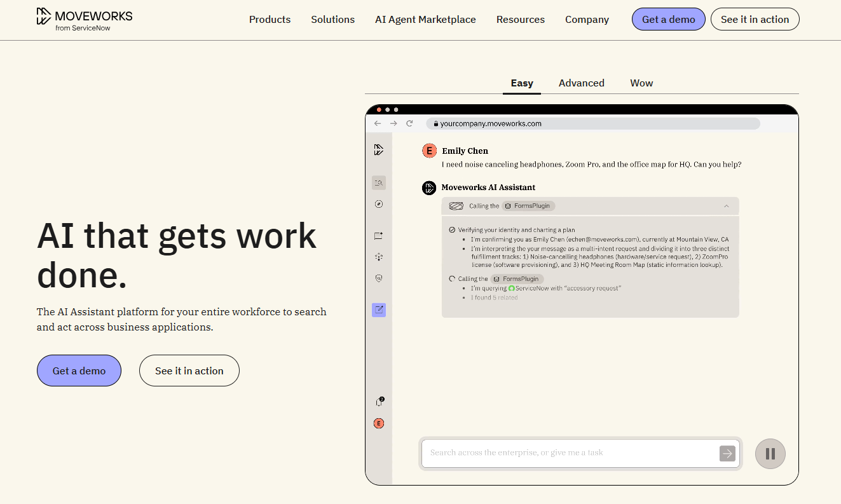Click the shield icon in demo sidebar
The height and width of the screenshot is (504, 841).
click(379, 278)
